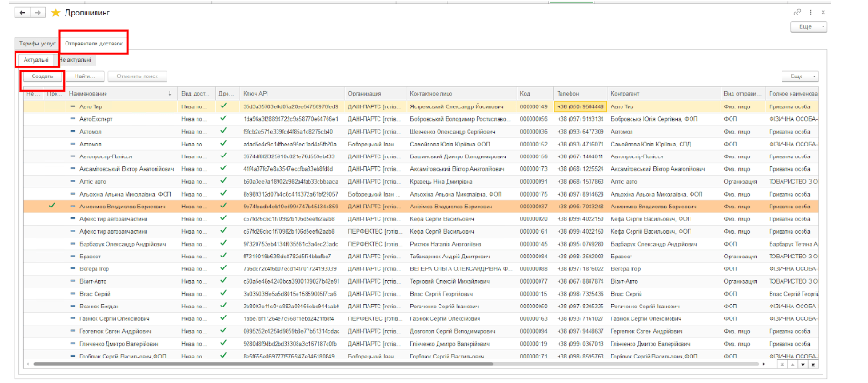The width and height of the screenshot is (868, 383).
Task: Click the back navigation arrow
Action: coord(25,12)
